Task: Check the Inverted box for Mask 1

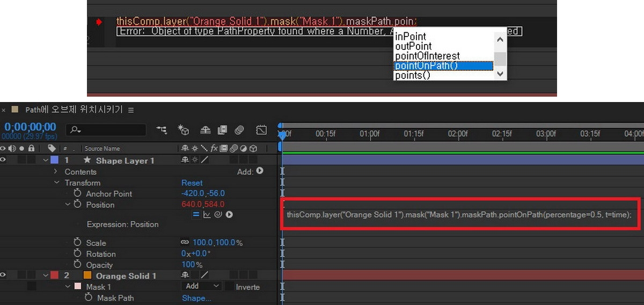Action: pyautogui.click(x=229, y=287)
